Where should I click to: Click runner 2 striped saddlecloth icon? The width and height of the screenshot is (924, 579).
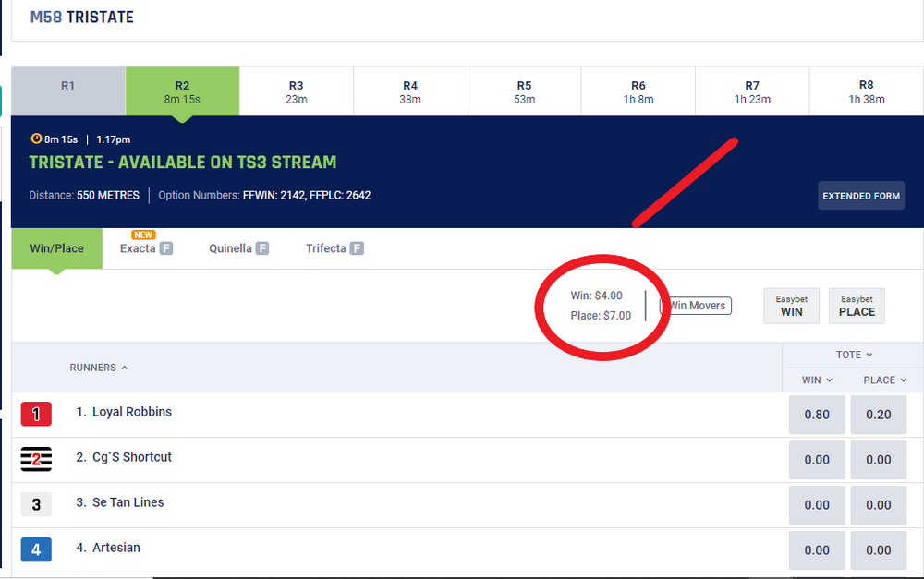[x=36, y=459]
